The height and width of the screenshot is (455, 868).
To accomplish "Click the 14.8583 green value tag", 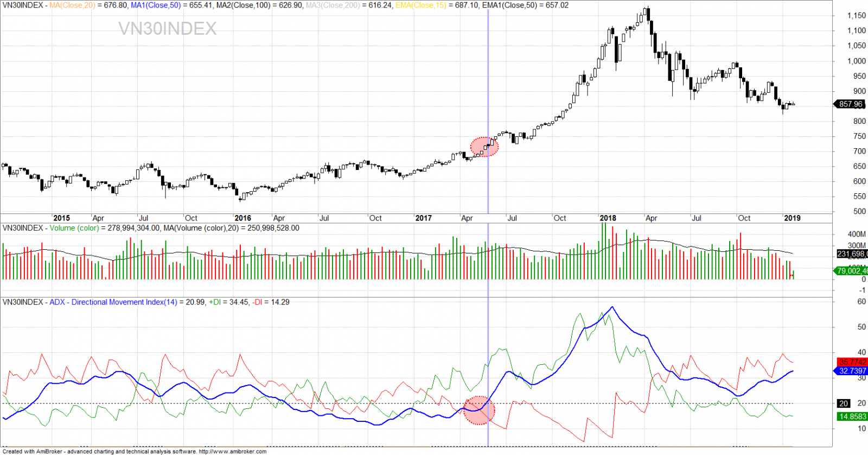I will pos(852,416).
